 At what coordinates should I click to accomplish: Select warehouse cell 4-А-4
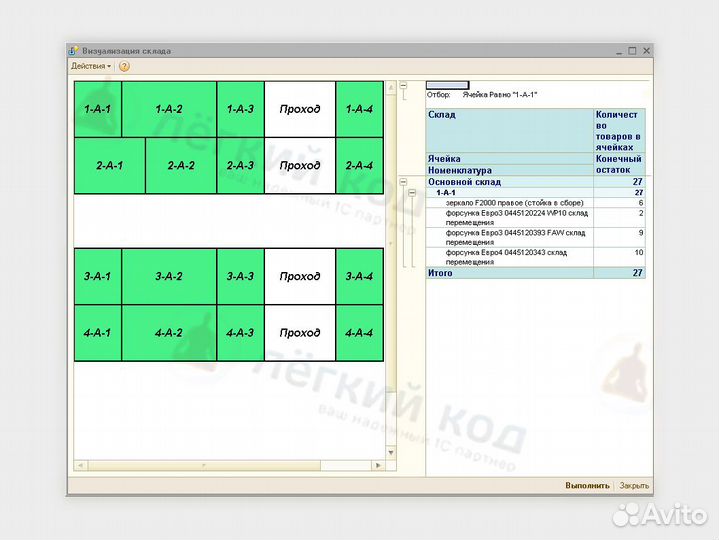tap(359, 333)
